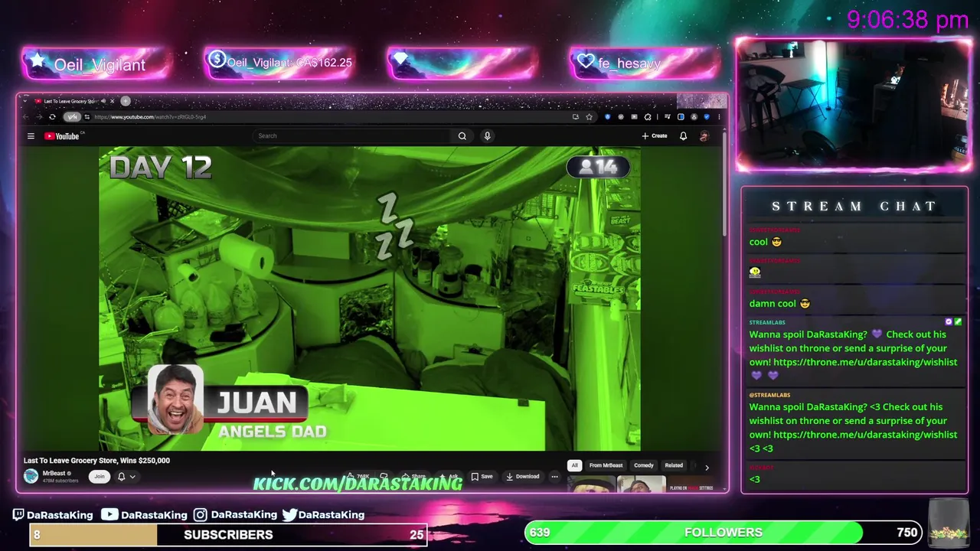
Task: Click the DaRastaKing Twitch handle
Action: point(53,514)
